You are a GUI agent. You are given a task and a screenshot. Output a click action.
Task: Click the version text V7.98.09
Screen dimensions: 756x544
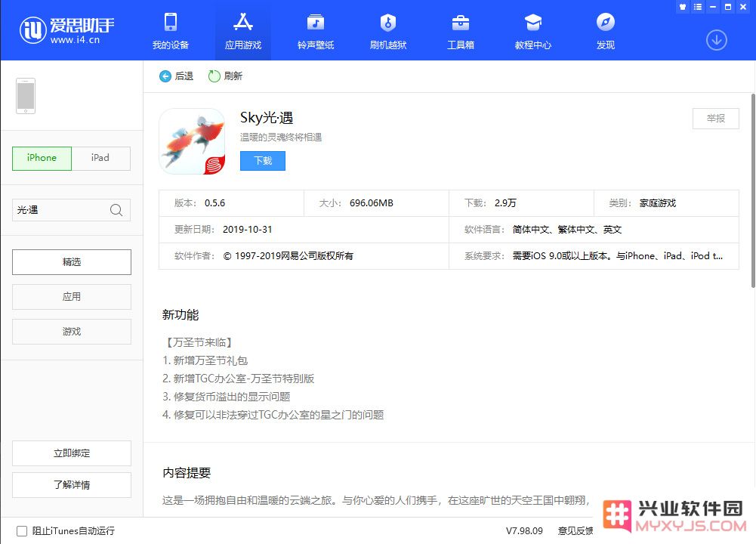point(524,531)
